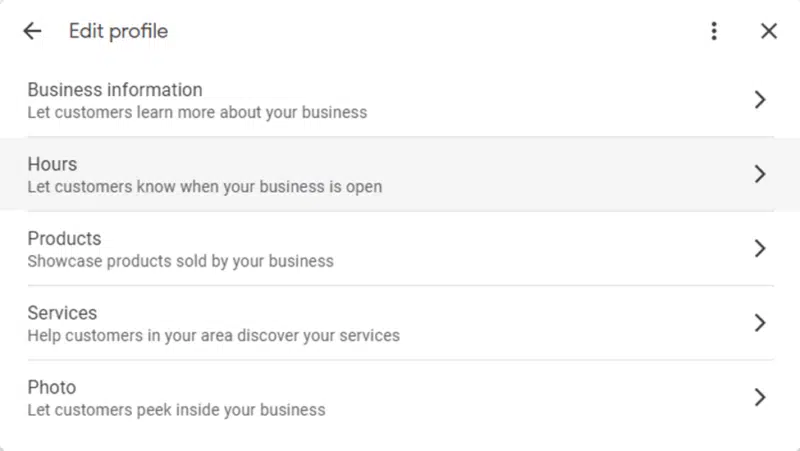Go back using the left arrow
Screen dimensions: 800x451
(x=32, y=31)
